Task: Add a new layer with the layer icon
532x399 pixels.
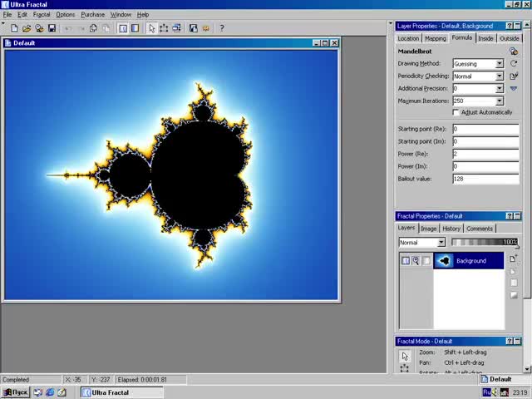Action: pyautogui.click(x=514, y=259)
